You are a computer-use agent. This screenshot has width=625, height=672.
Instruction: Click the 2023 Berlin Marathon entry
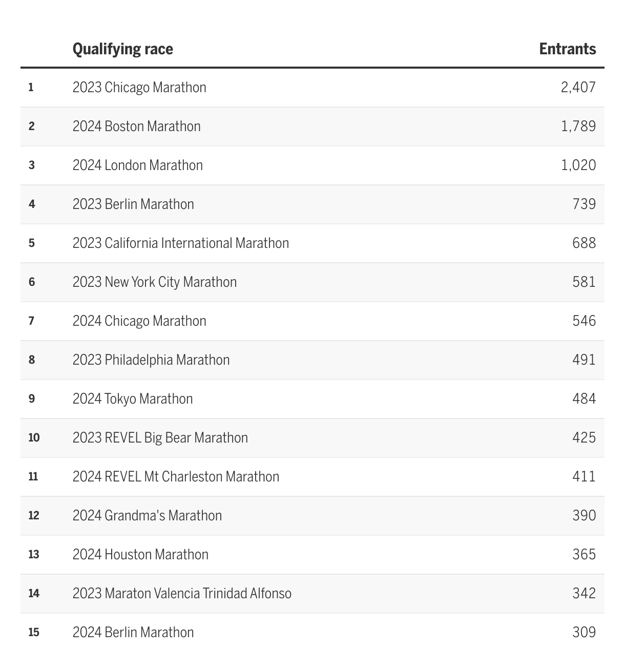click(x=133, y=204)
